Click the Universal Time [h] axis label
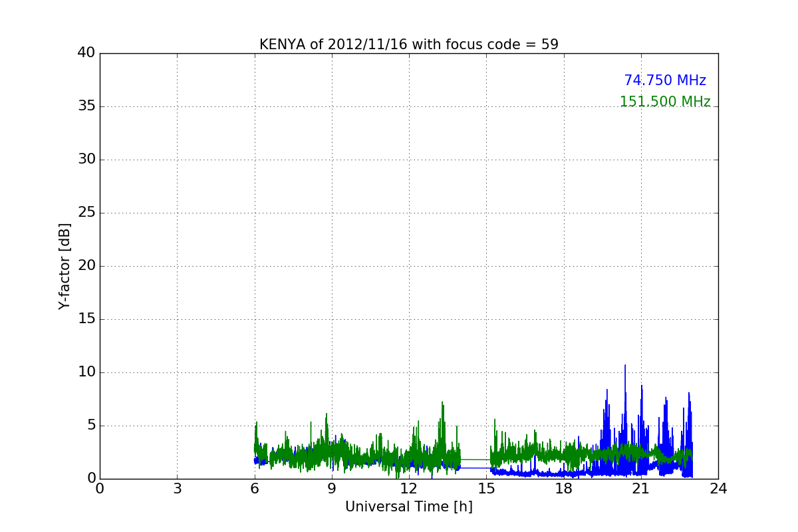 (408, 507)
